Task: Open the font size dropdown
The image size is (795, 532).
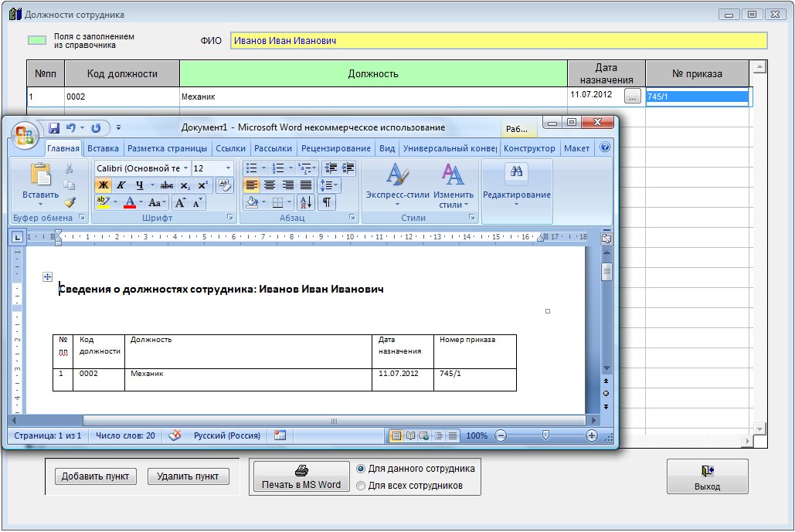Action: coord(228,168)
